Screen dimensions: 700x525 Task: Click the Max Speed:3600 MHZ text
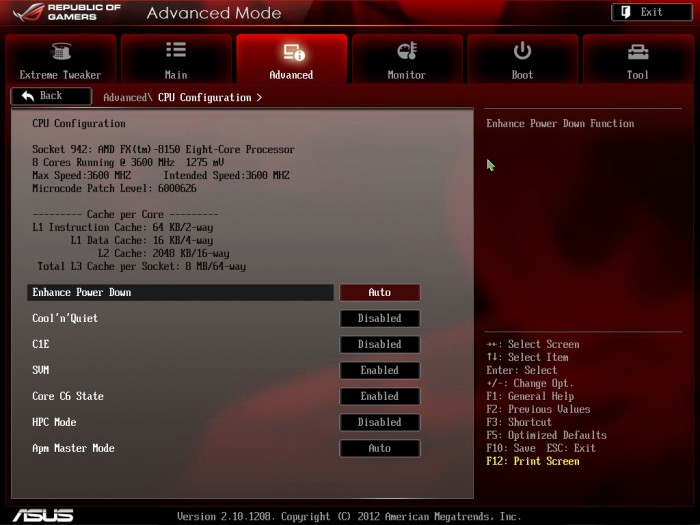tap(82, 175)
